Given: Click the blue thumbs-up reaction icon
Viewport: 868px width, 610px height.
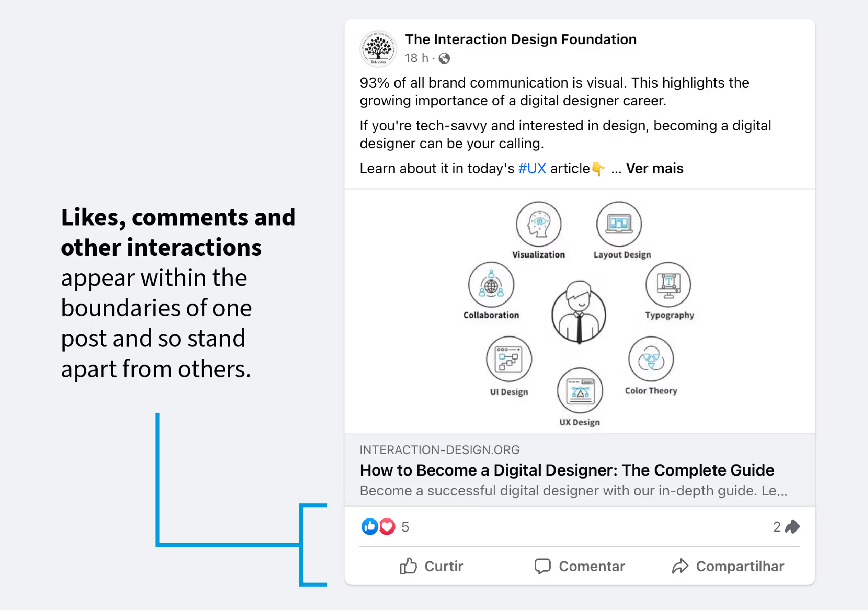Looking at the screenshot, I should click(x=369, y=526).
